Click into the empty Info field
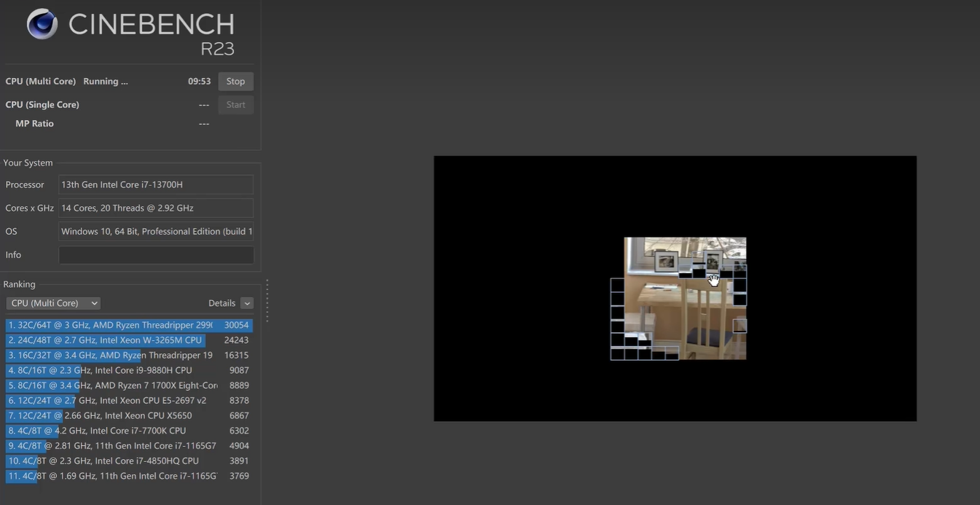Viewport: 980px width, 505px height. pos(156,255)
